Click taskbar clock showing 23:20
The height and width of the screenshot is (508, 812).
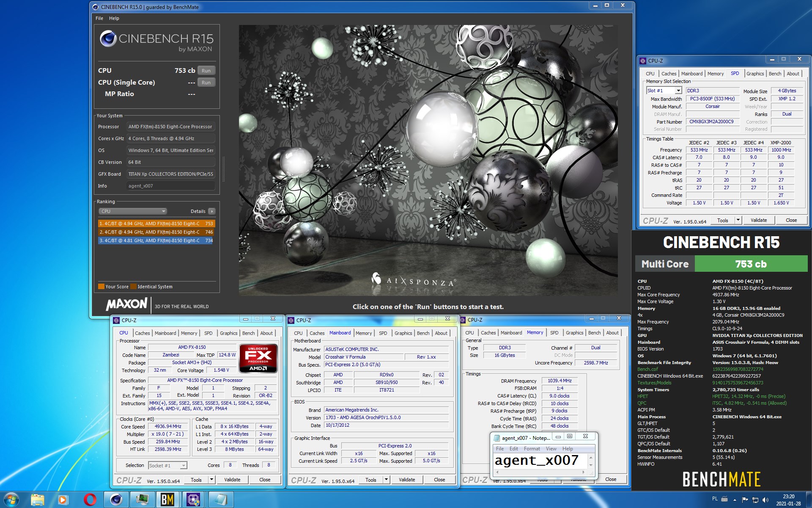tap(788, 500)
